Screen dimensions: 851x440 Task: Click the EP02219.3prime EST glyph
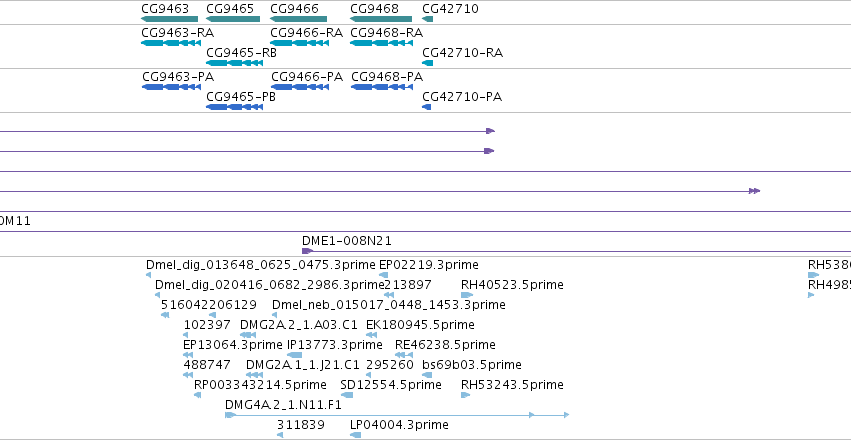383,275
